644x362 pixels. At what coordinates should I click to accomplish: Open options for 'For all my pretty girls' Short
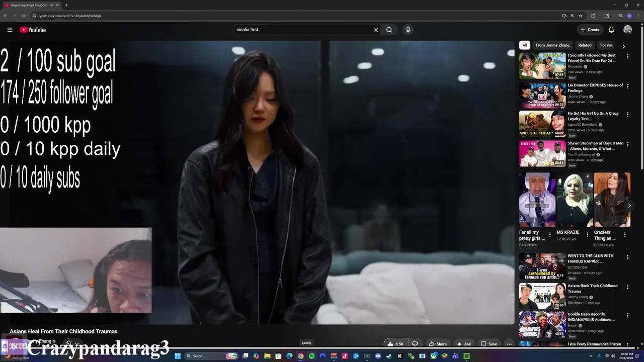point(549,234)
